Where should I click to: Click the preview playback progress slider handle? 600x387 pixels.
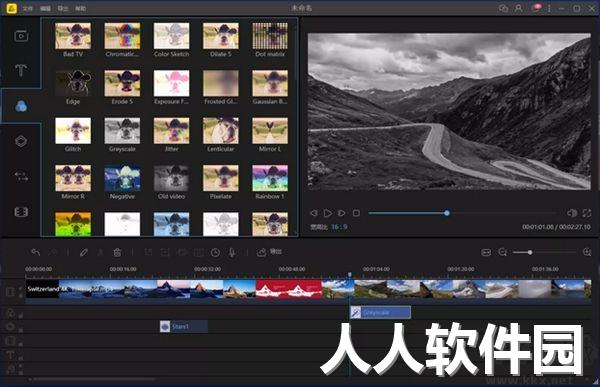tap(447, 213)
